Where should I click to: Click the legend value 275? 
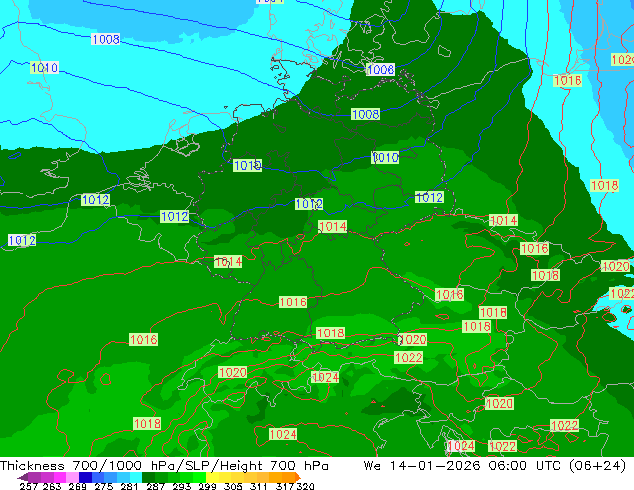click(x=104, y=486)
